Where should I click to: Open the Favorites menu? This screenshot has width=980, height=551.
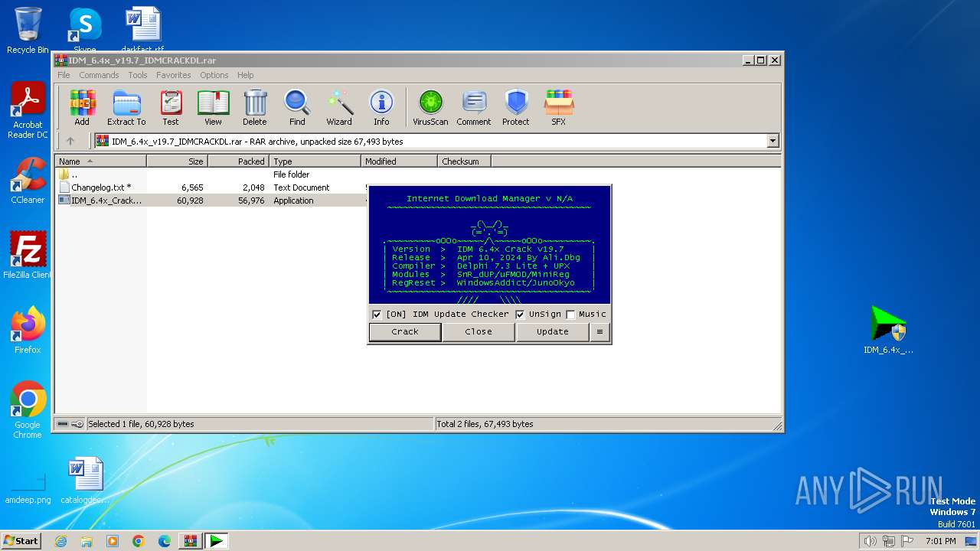tap(174, 75)
